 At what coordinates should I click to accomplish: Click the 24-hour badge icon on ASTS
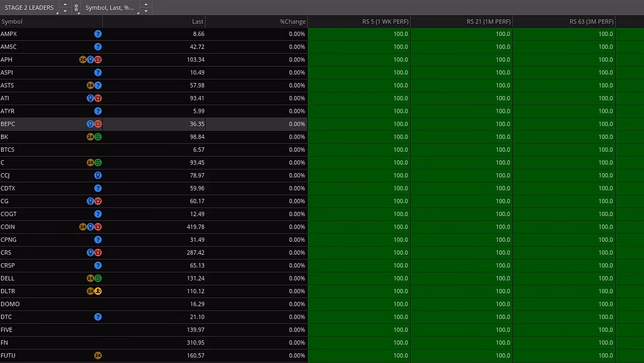coord(90,85)
